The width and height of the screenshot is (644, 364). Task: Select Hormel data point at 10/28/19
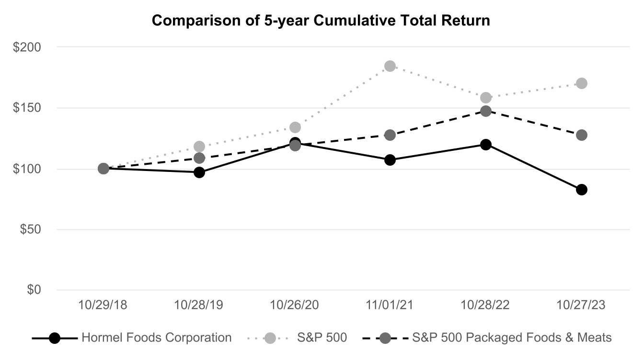click(x=199, y=172)
